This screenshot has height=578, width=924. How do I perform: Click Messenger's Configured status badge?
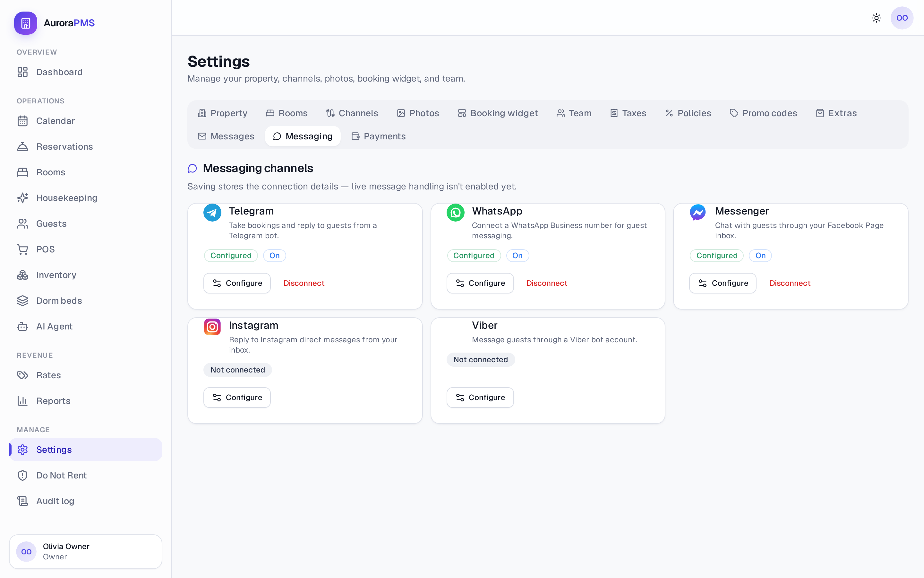[x=717, y=256]
